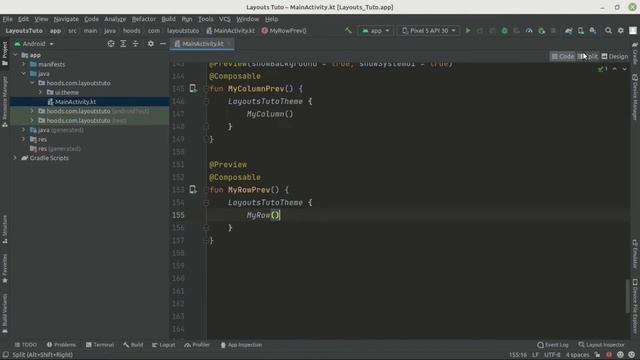Expand the manifests folder
The width and height of the screenshot is (640, 360).
[x=24, y=64]
